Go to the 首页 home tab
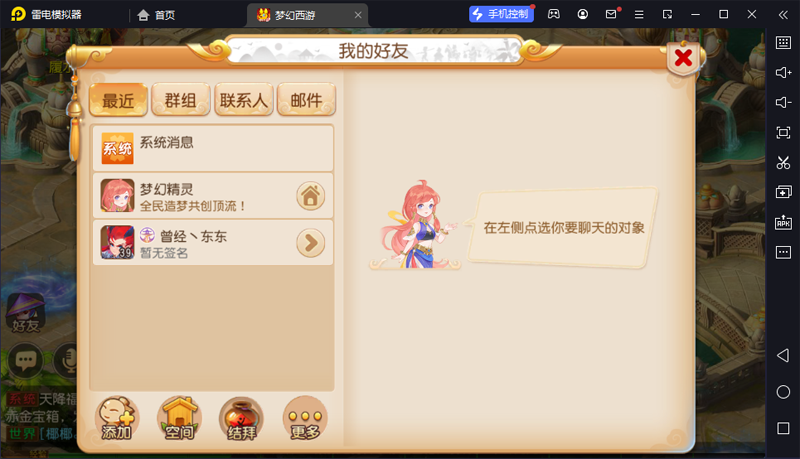800x459 pixels. tap(156, 15)
